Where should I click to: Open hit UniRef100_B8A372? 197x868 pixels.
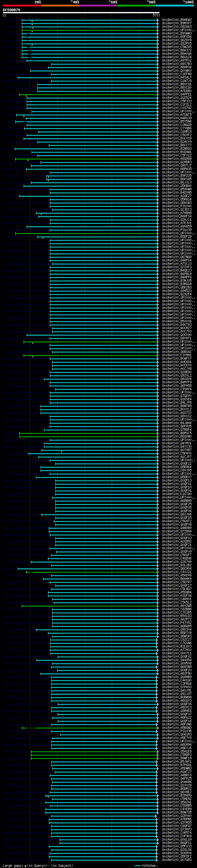tap(177, 50)
